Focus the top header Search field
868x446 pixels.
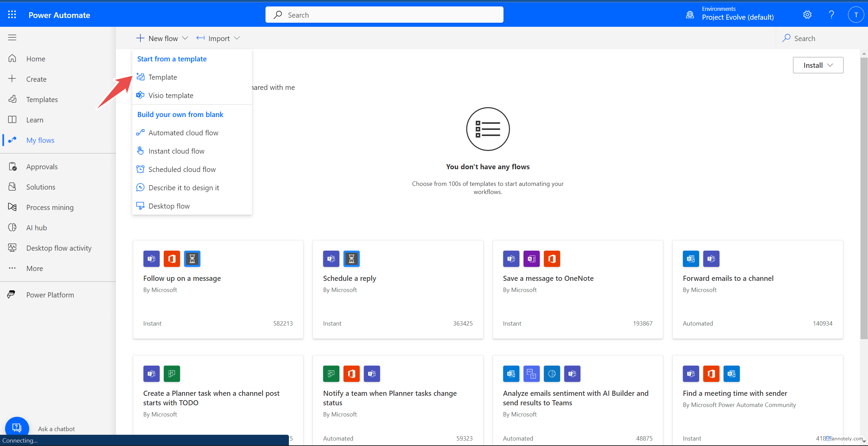pos(384,15)
